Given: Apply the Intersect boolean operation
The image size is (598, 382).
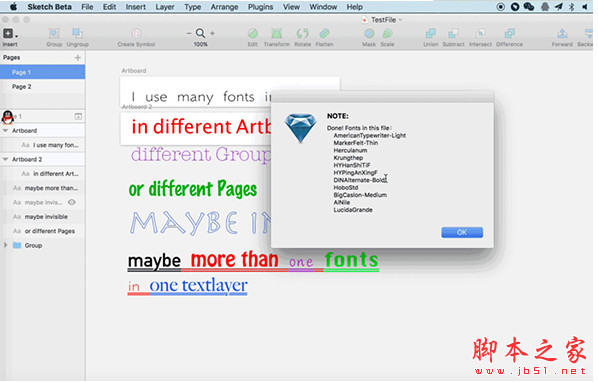Looking at the screenshot, I should (x=480, y=34).
